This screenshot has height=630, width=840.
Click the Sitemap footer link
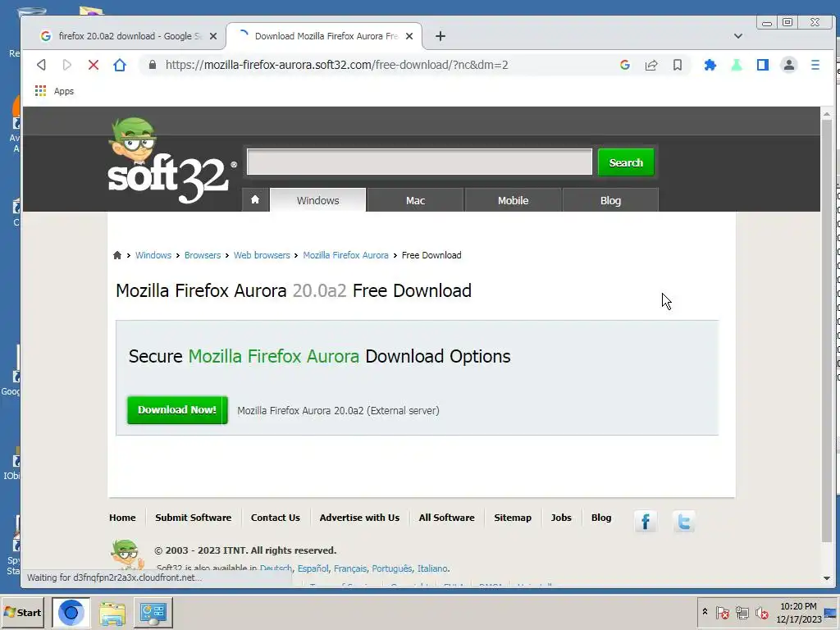click(x=513, y=518)
